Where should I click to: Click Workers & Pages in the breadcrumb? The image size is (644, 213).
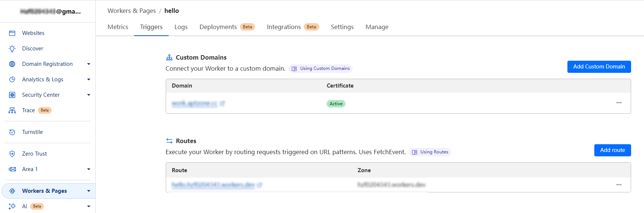(131, 11)
